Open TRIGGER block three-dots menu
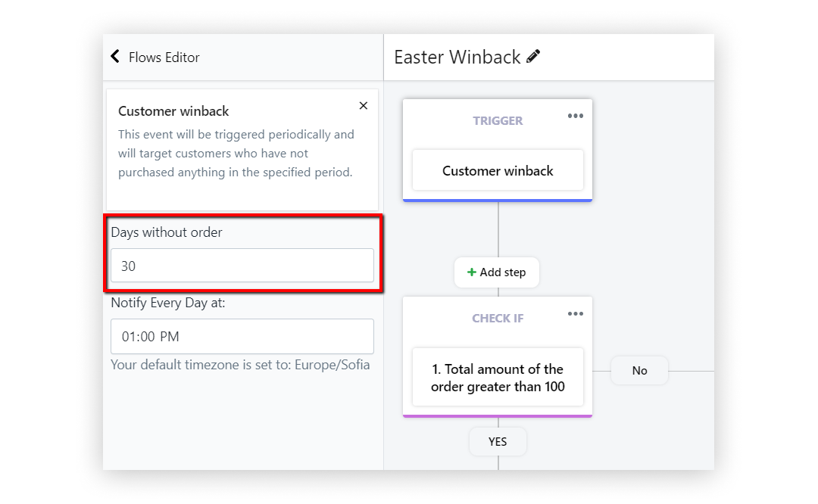 (576, 116)
